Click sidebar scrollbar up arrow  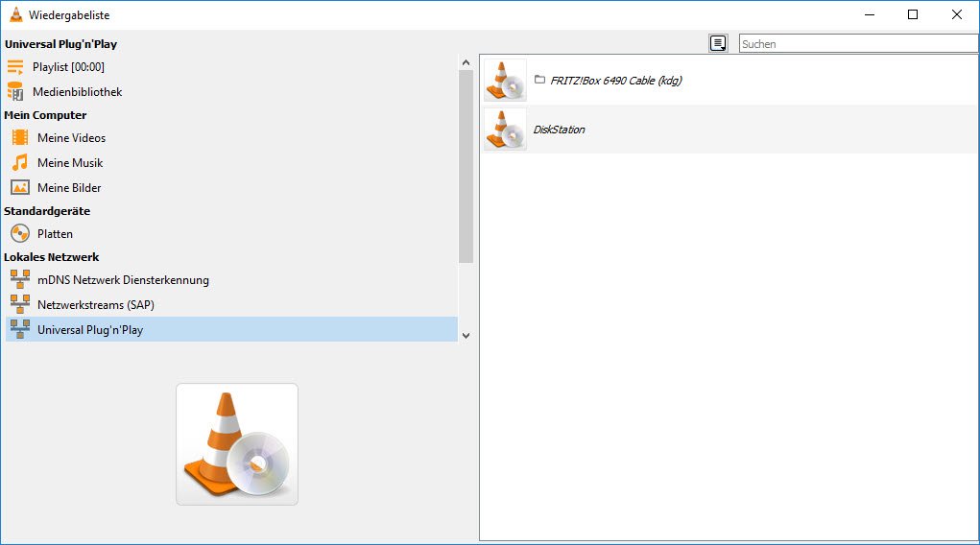point(466,62)
